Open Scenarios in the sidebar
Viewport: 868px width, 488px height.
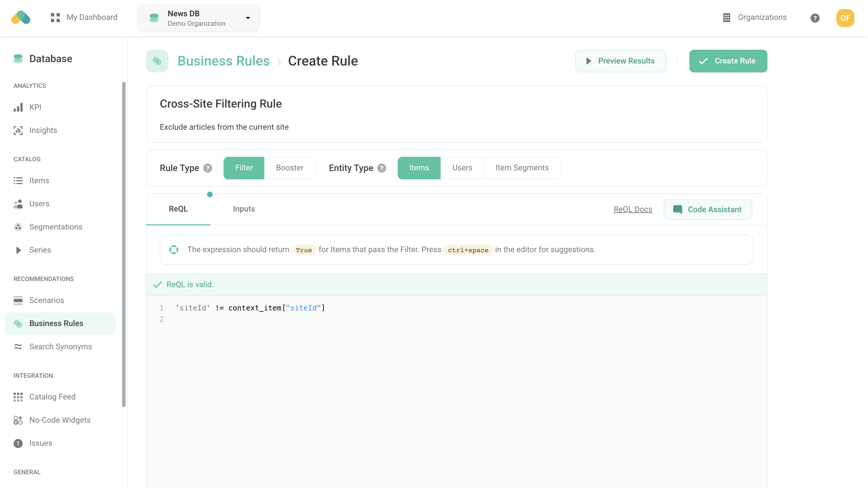point(61,300)
